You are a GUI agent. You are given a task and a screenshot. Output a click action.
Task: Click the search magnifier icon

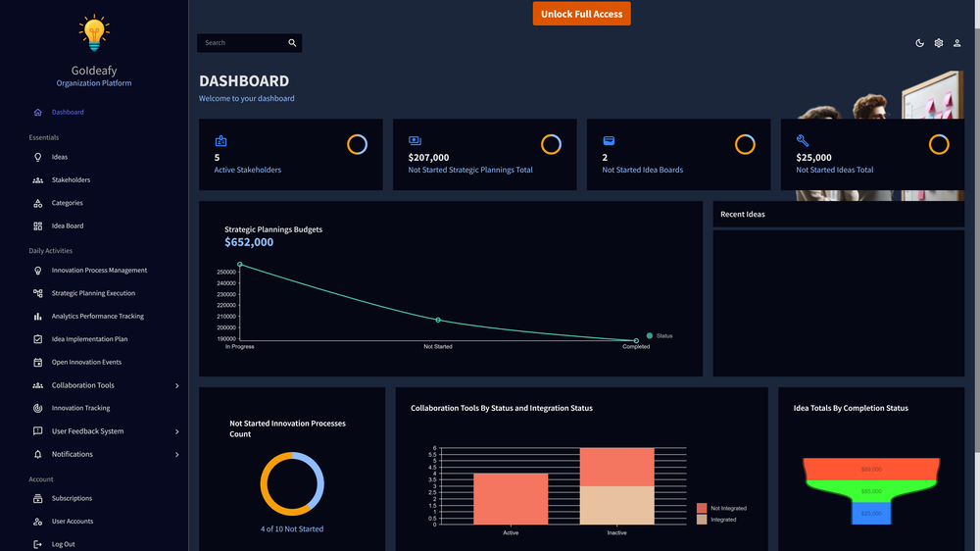292,42
